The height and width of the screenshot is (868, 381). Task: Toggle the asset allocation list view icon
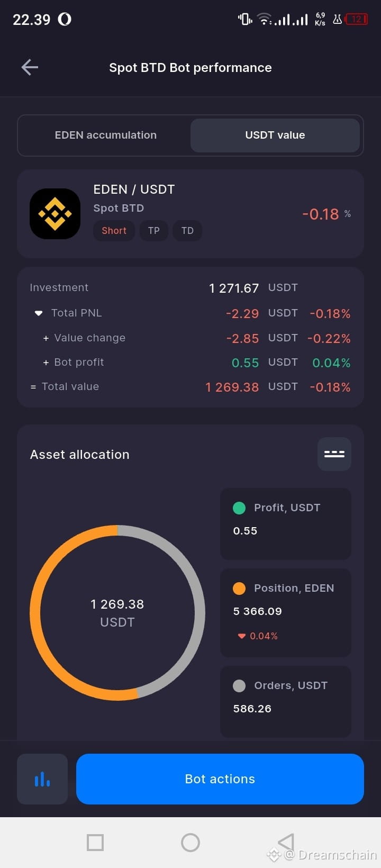point(334,454)
